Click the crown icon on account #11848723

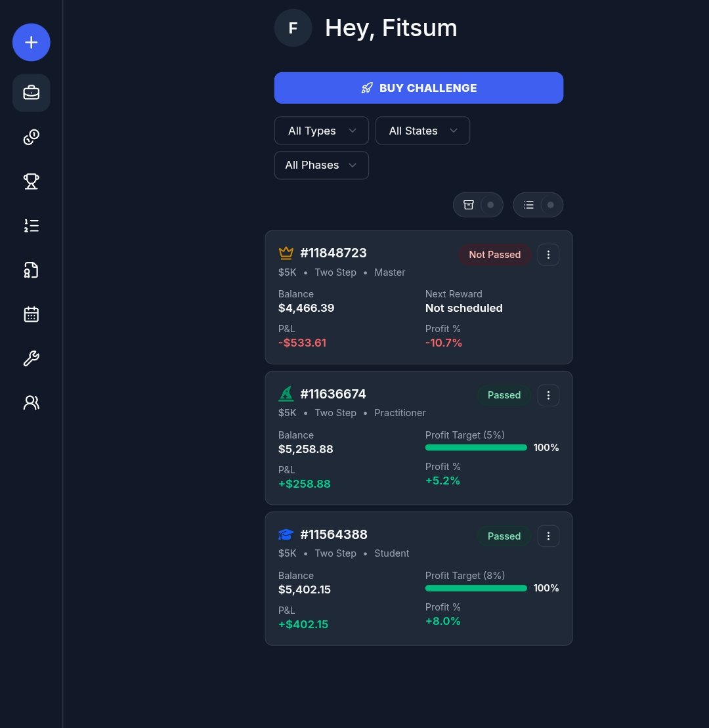pos(286,253)
